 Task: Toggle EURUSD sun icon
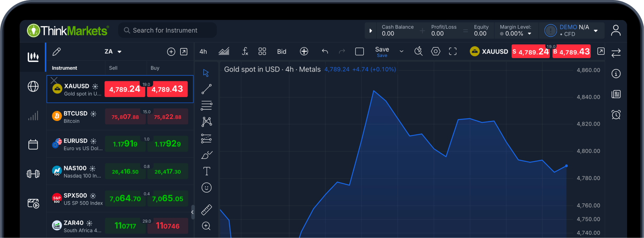pos(93,141)
